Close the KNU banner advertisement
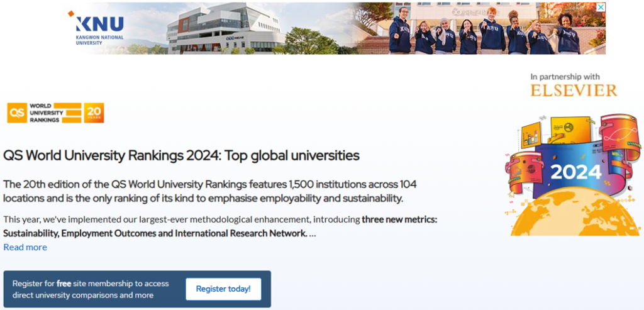This screenshot has height=310, width=644. point(601,8)
